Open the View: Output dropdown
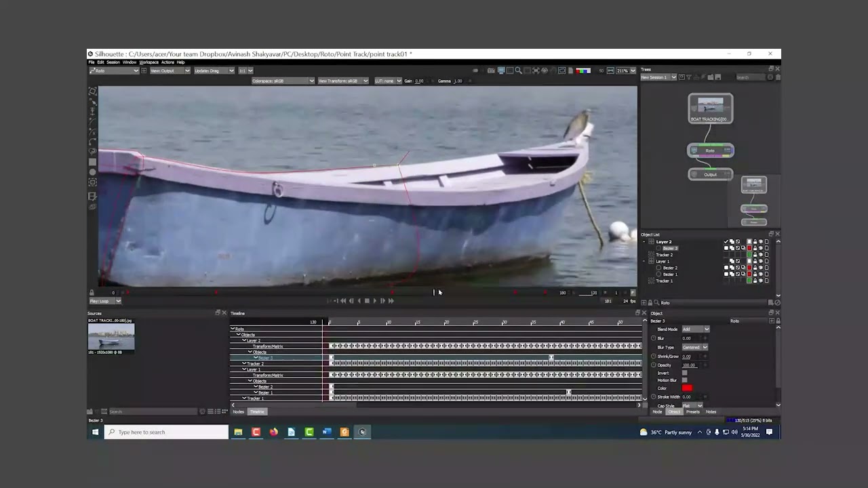The image size is (868, 488). coord(170,70)
